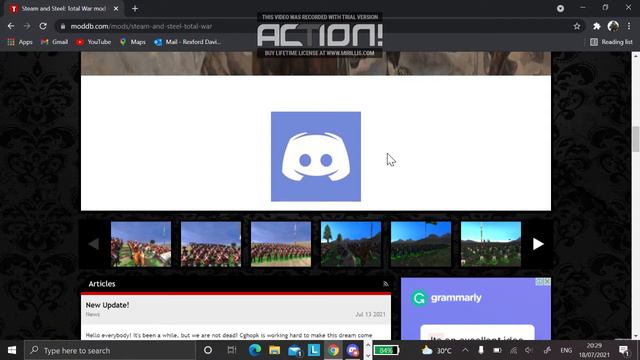Open the second gallery thumbnail of redcoats

(x=211, y=244)
